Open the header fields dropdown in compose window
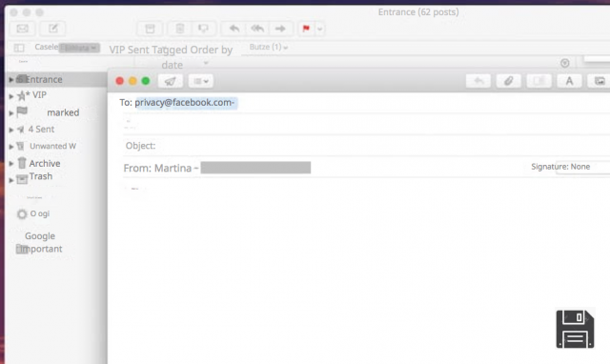610x364 pixels. [201, 81]
